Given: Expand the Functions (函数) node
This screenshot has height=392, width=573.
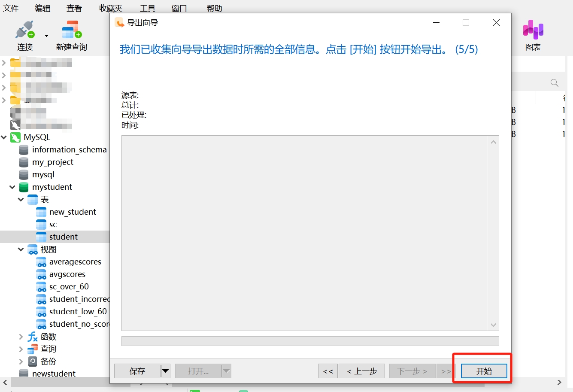Looking at the screenshot, I should (21, 337).
